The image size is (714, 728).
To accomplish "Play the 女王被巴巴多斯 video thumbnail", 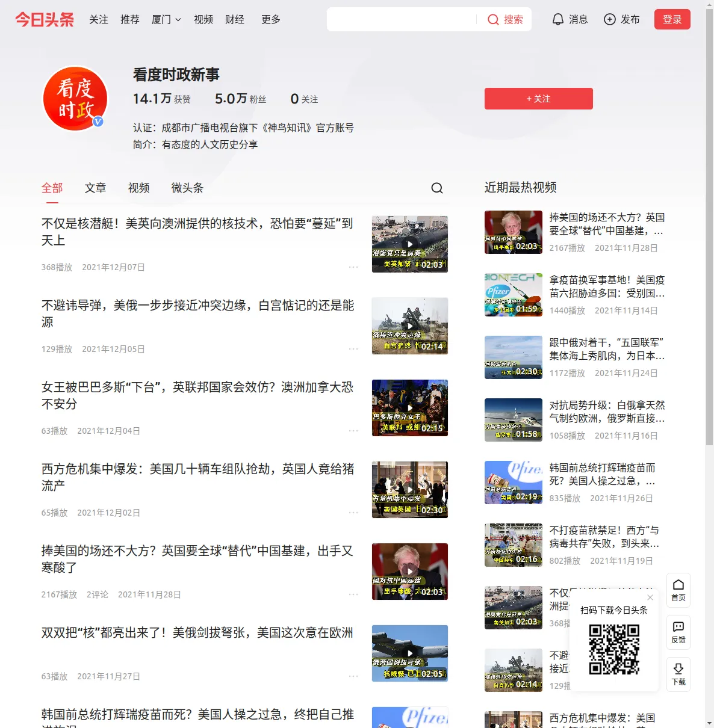I will [x=410, y=408].
